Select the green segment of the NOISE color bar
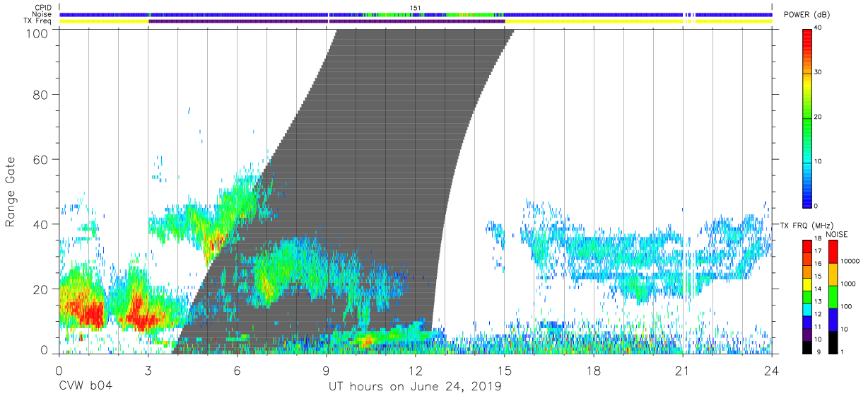This screenshot has width=868, height=401. click(833, 296)
